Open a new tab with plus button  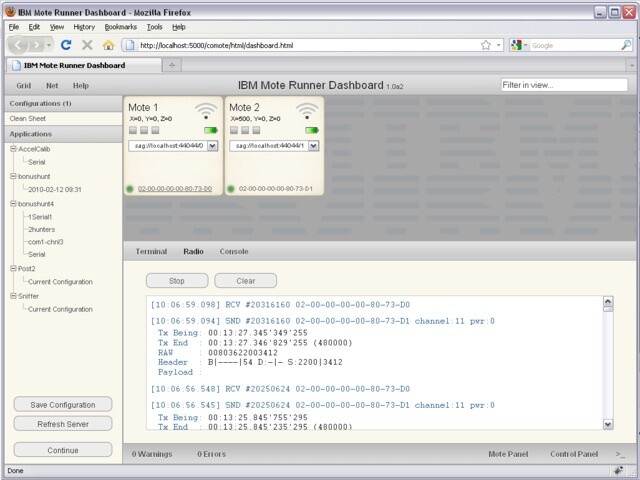point(172,65)
